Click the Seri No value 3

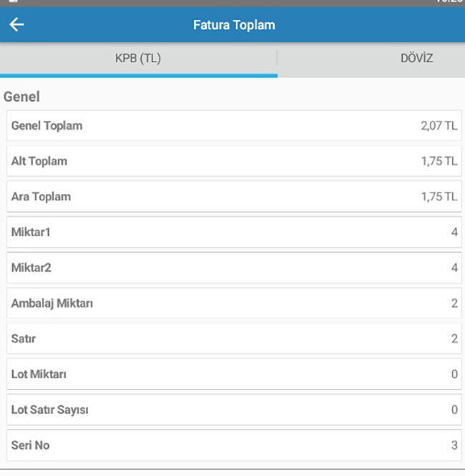point(454,445)
